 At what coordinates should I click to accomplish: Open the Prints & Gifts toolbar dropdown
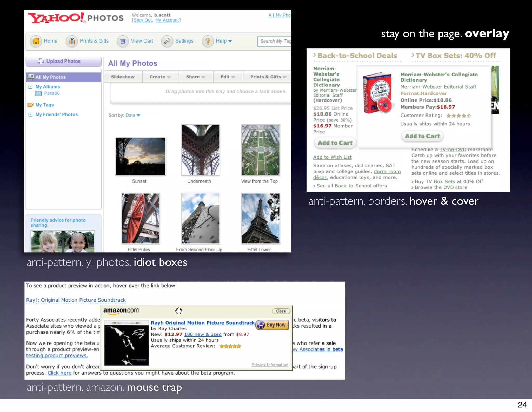tap(268, 77)
